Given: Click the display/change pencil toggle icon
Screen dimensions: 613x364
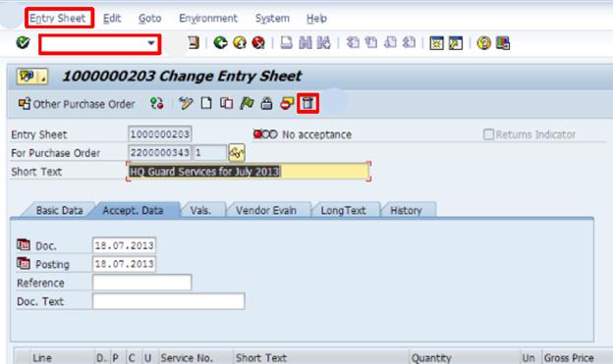Looking at the screenshot, I should [186, 103].
